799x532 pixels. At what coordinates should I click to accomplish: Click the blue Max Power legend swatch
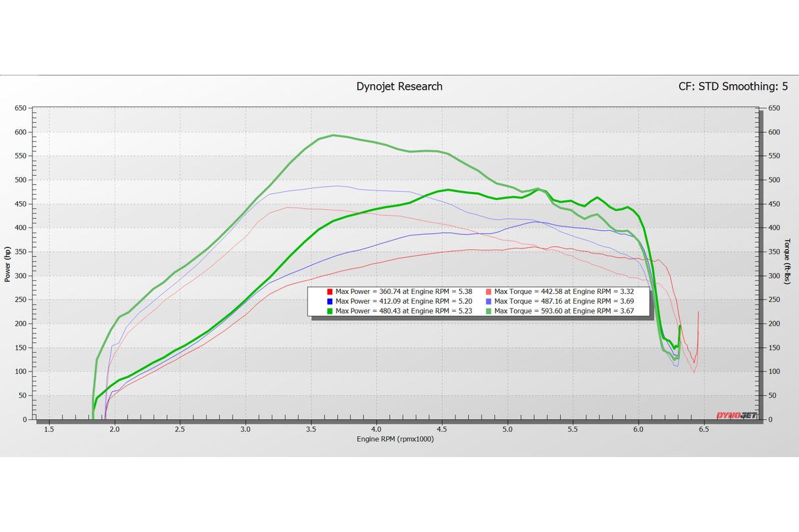tap(329, 301)
